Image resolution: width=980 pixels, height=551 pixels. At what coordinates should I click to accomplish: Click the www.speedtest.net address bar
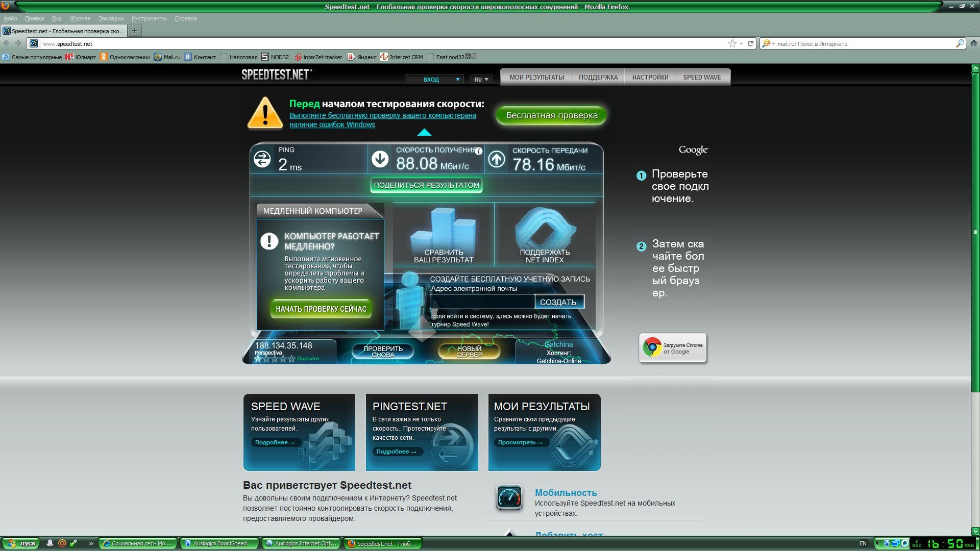click(x=383, y=44)
